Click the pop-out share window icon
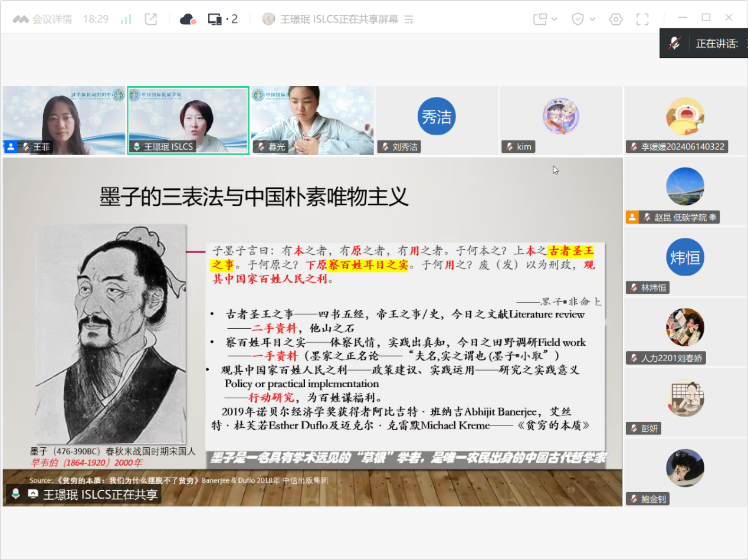The height and width of the screenshot is (560, 748). click(151, 19)
